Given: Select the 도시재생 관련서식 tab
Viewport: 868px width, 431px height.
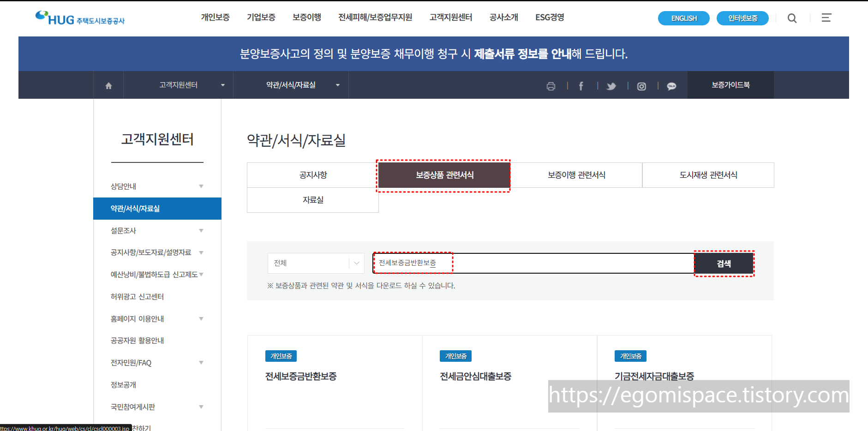Looking at the screenshot, I should [x=708, y=175].
